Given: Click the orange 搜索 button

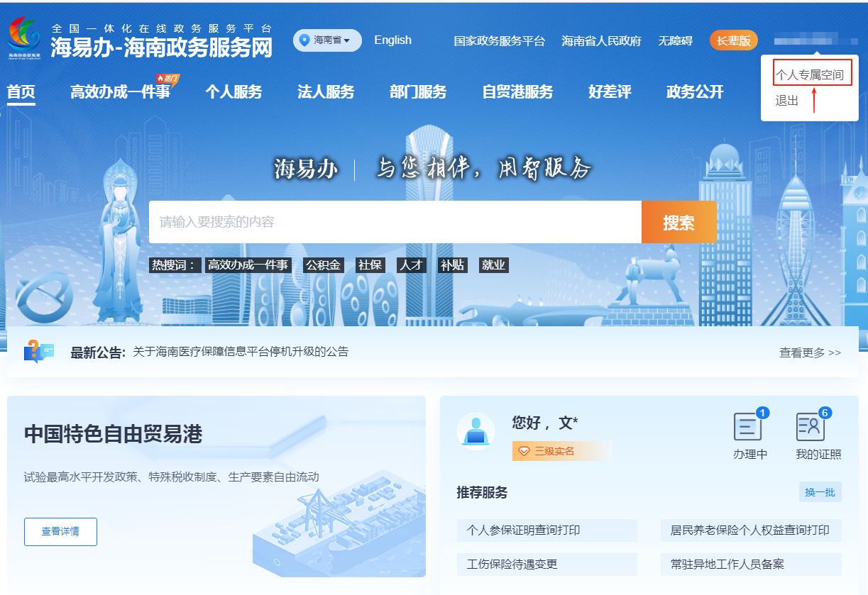Looking at the screenshot, I should 679,222.
